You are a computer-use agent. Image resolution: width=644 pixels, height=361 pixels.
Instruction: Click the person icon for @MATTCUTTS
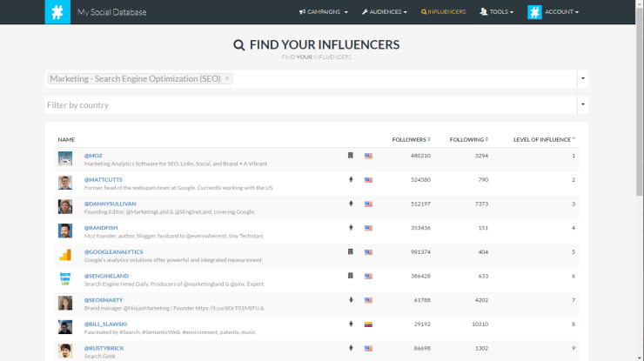(x=351, y=179)
